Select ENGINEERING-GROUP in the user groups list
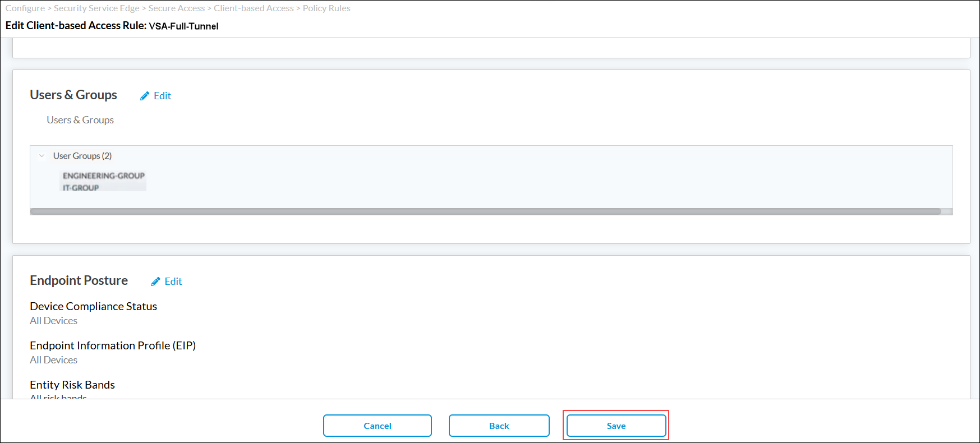 tap(103, 176)
